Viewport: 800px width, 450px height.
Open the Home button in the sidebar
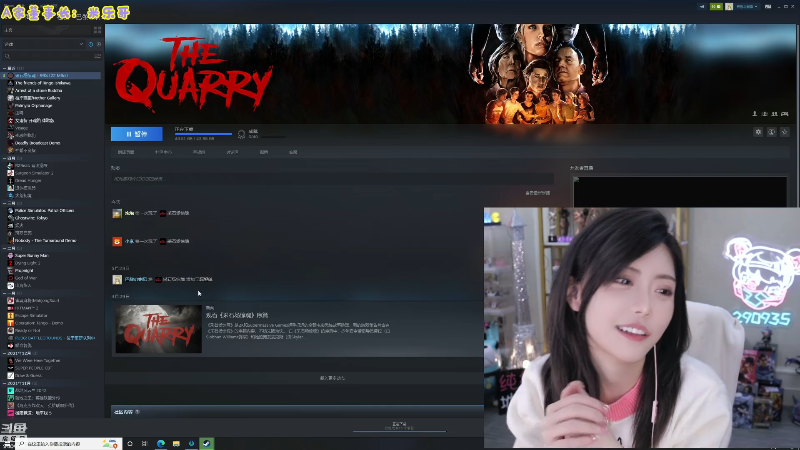46,30
